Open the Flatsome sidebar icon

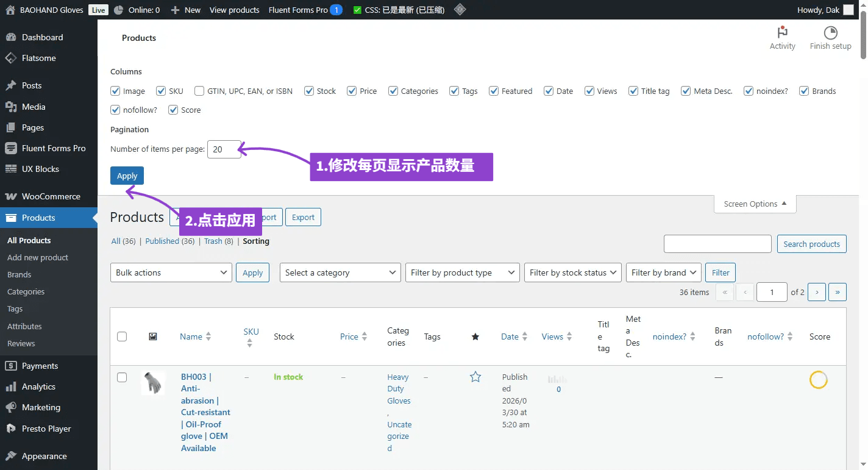11,59
